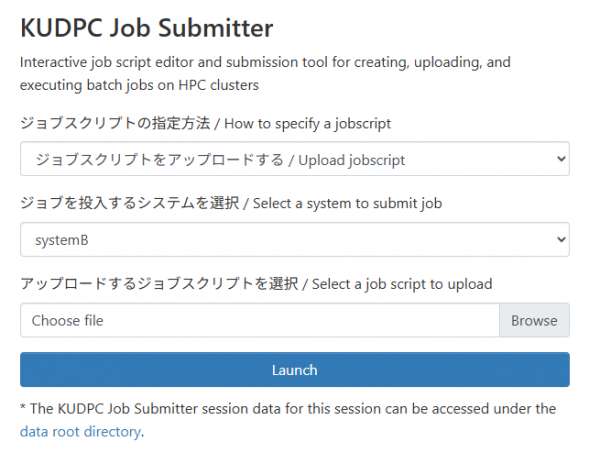This screenshot has width=600, height=464.
Task: Click the chevron arrow on the Upload jobscript select
Action: pos(561,159)
